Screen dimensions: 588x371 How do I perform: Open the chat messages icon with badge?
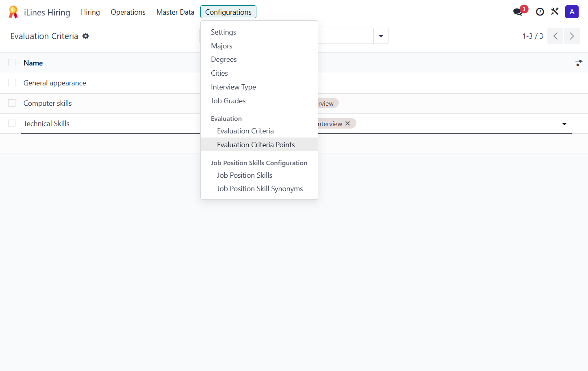pos(518,12)
